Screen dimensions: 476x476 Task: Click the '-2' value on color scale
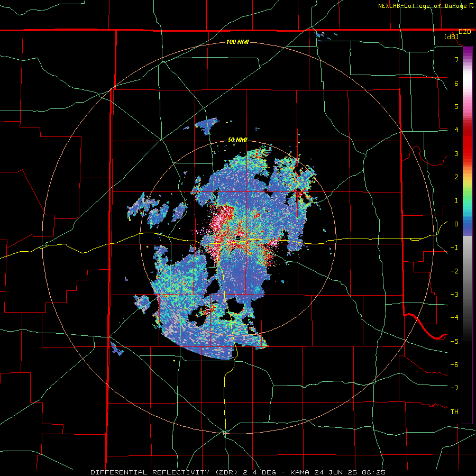(454, 271)
